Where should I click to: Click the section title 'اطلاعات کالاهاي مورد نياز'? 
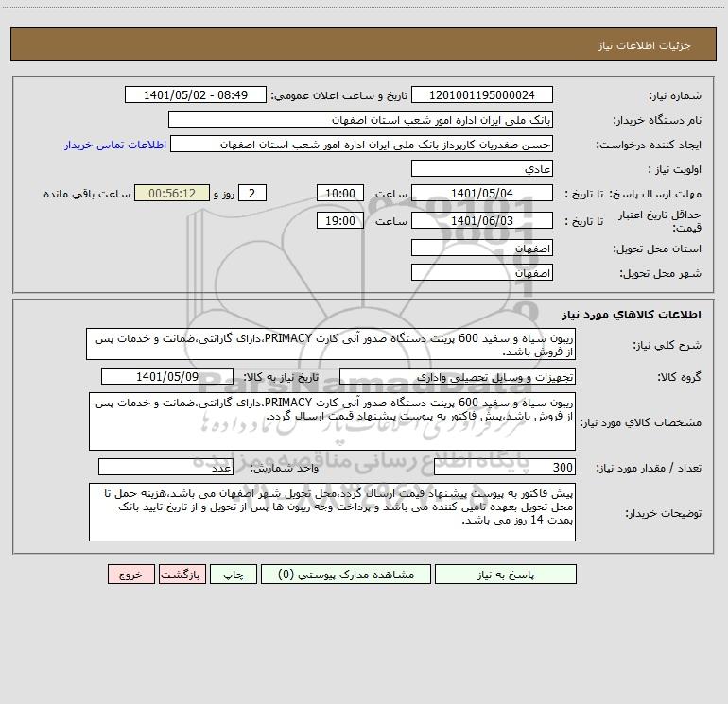tap(632, 314)
